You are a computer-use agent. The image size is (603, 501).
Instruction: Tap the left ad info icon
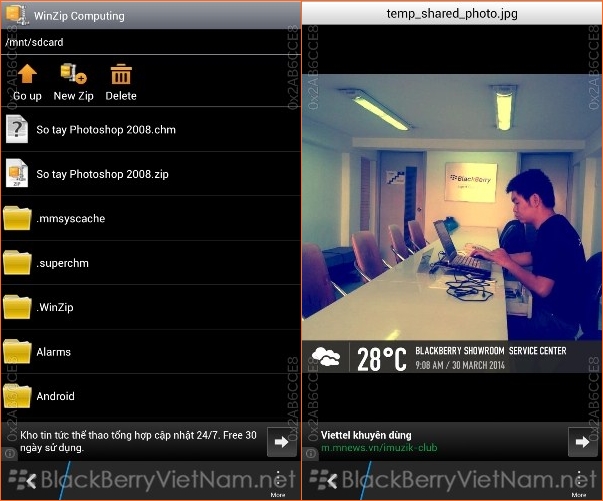[10, 454]
